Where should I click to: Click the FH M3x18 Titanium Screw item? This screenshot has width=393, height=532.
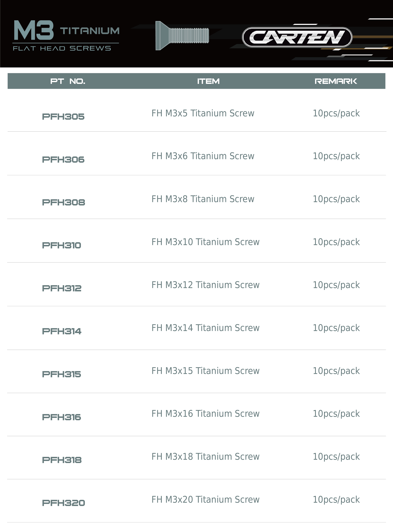(205, 457)
